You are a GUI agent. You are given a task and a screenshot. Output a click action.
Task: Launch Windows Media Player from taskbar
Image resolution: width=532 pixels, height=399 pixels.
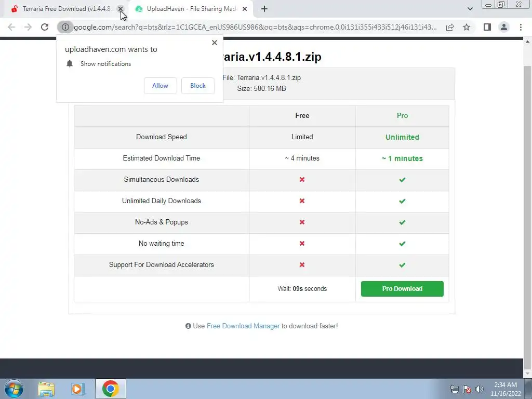coord(78,389)
